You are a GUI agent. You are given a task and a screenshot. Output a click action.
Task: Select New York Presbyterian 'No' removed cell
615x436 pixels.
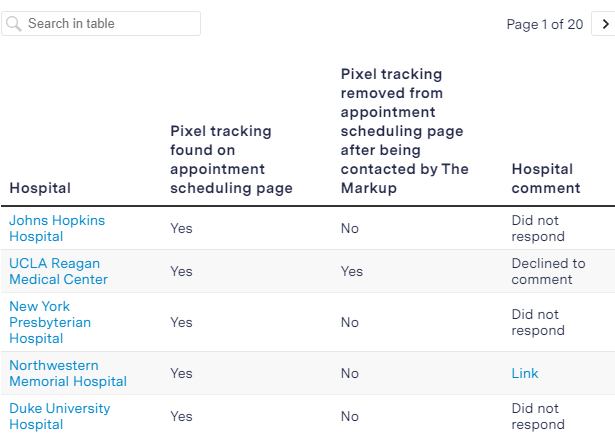[349, 322]
